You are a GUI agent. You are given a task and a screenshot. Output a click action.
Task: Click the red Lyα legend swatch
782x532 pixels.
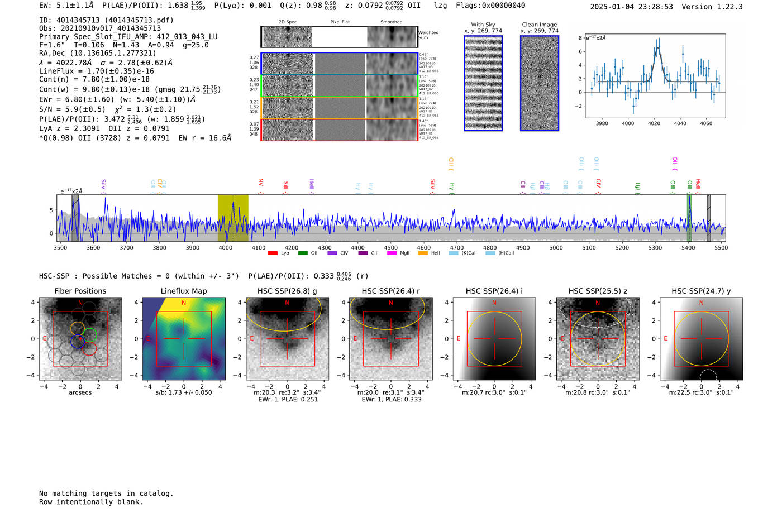point(273,253)
